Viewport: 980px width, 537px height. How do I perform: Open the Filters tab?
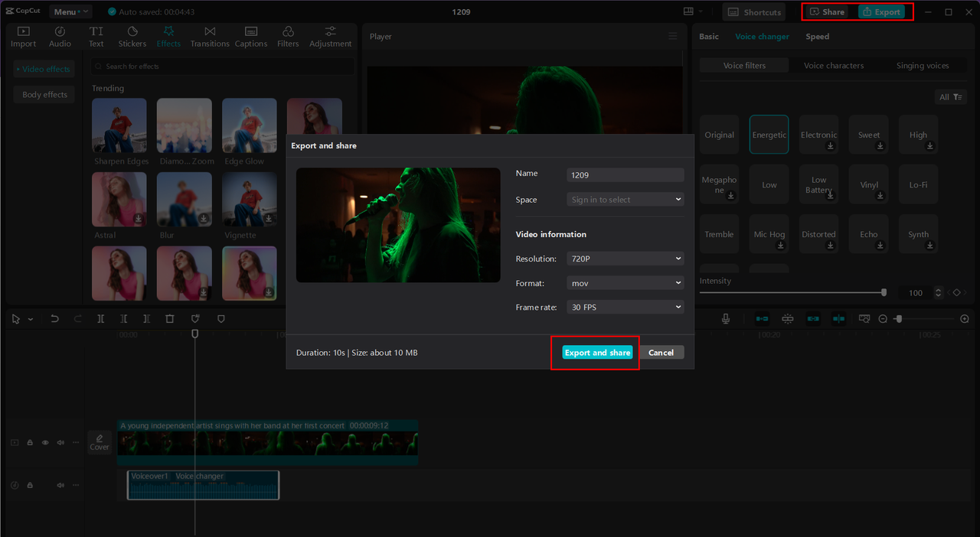coord(288,37)
